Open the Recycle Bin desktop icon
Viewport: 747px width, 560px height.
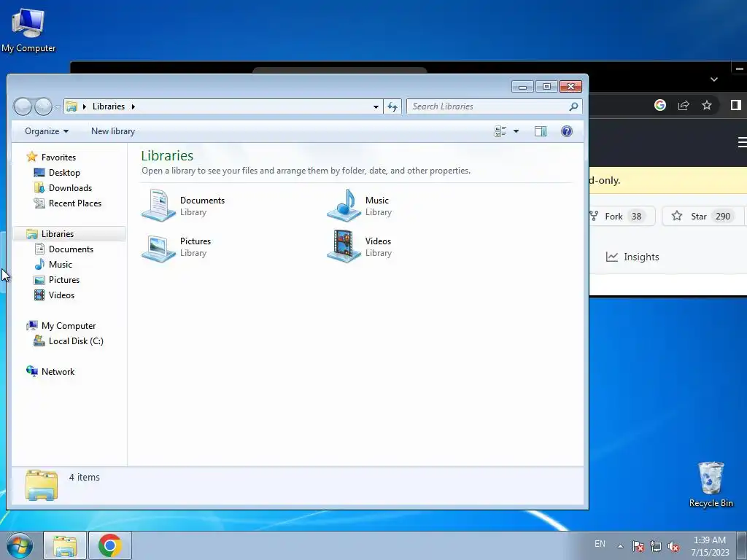tap(711, 484)
